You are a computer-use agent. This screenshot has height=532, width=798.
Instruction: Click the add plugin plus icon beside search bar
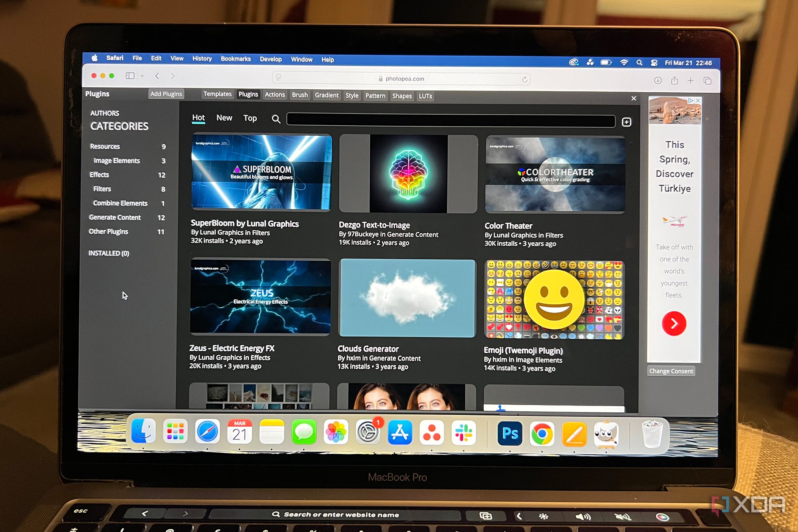(x=627, y=122)
